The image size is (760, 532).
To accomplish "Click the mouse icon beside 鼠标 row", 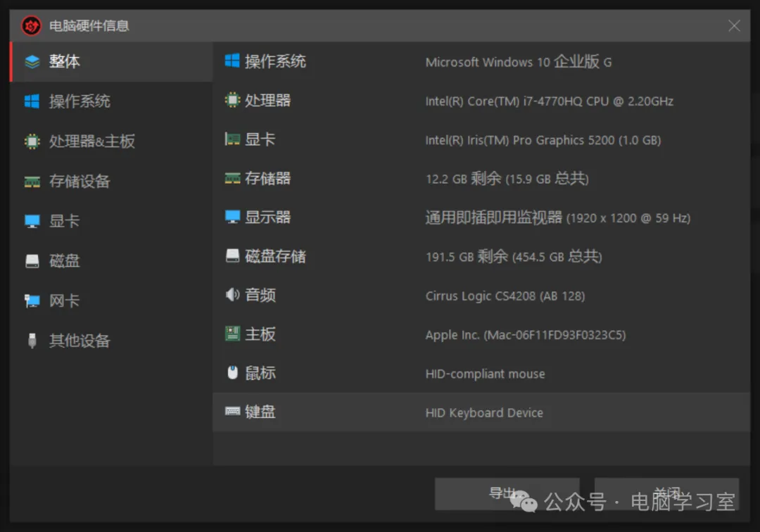I will 232,372.
